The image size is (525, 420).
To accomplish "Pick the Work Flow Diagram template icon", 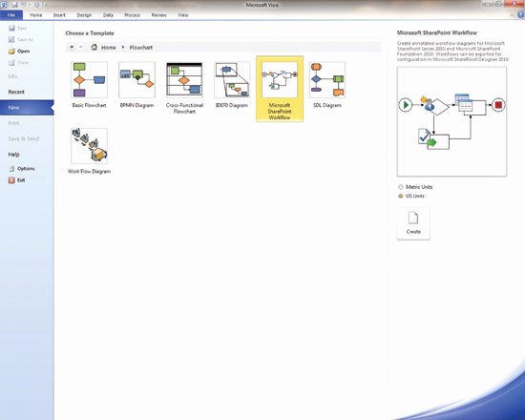I will coord(89,146).
